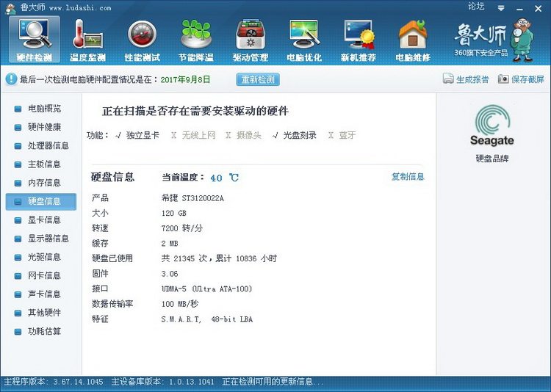Screen dimensions: 551x392
Task: Select 硬盘信息 in the sidebar
Action: point(40,202)
